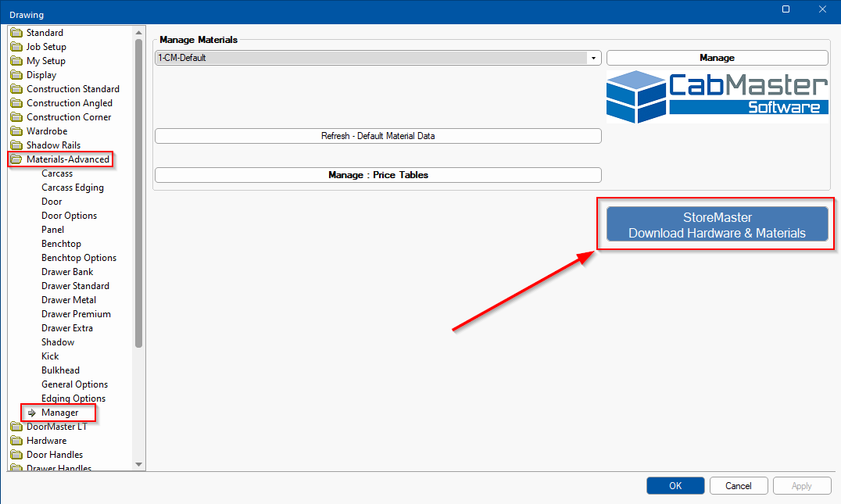Viewport: 841px width, 504px height.
Task: Click the DoorMaster LT folder icon
Action: [16, 427]
